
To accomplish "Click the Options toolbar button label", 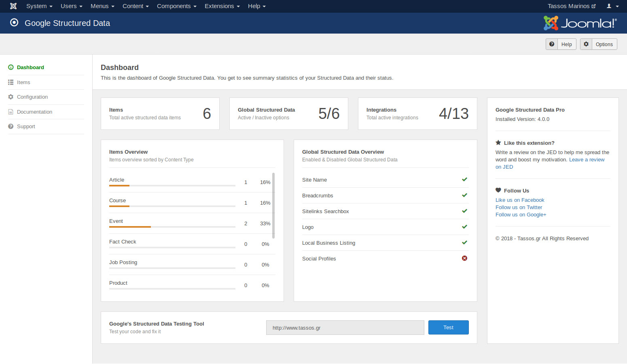I will pyautogui.click(x=604, y=44).
